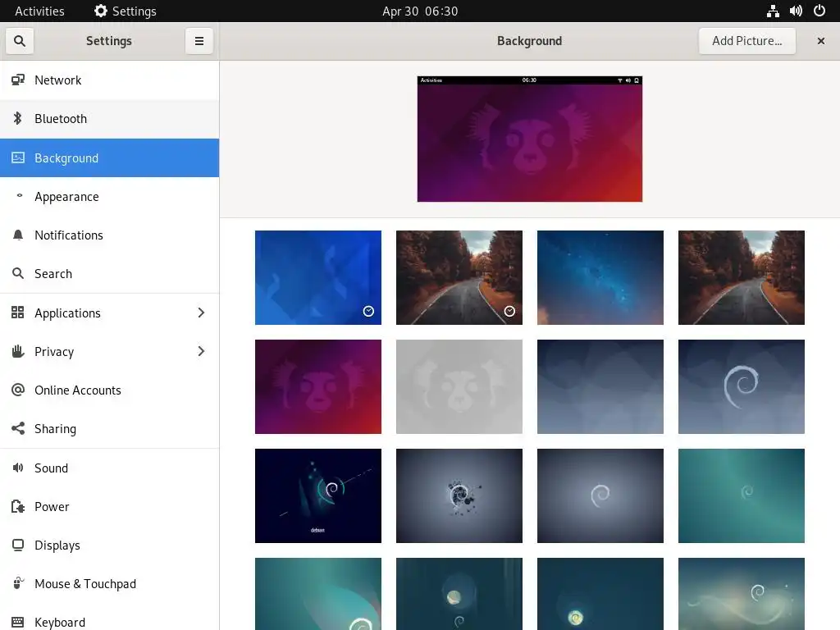
Task: Select the Displays label in sidebar
Action: pyautogui.click(x=57, y=546)
